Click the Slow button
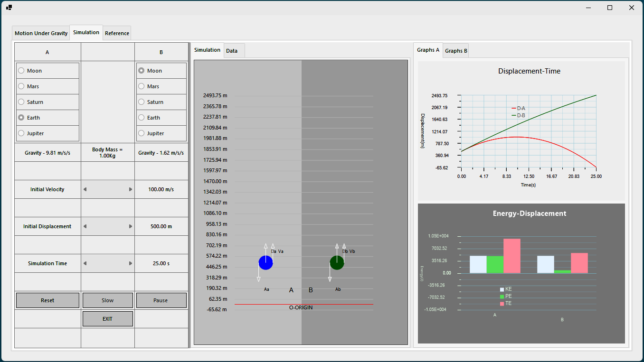 tap(108, 300)
